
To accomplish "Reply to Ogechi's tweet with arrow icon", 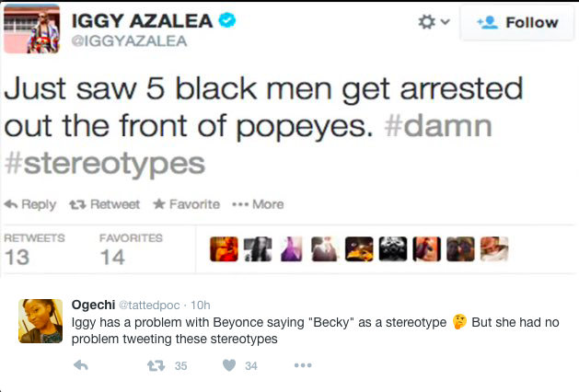I will tap(80, 366).
